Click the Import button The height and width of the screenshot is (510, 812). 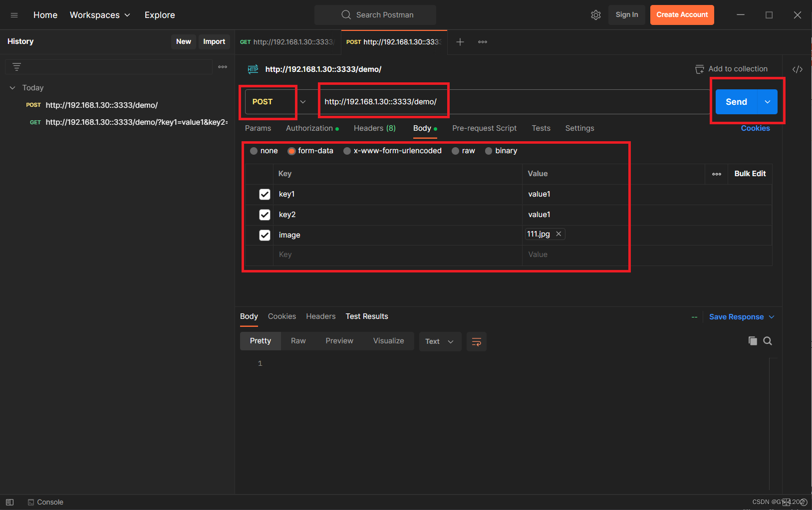[214, 42]
